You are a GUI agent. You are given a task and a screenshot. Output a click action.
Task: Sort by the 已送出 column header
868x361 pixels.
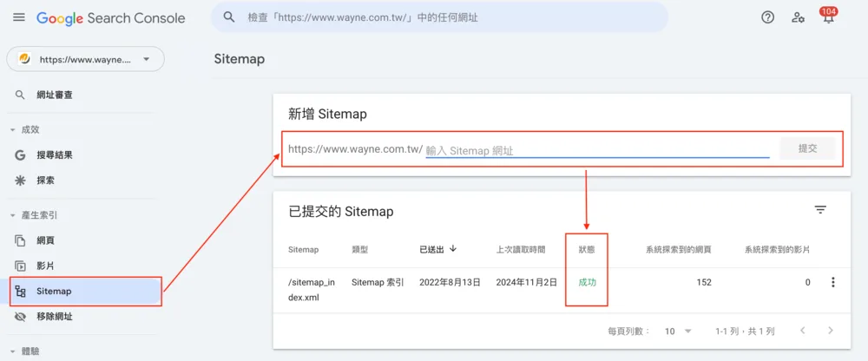tap(431, 250)
